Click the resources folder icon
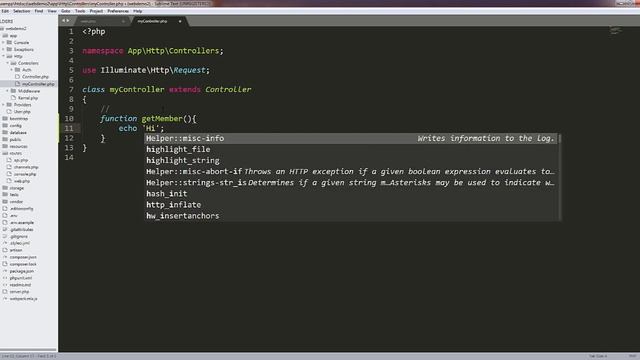The image size is (640, 360). click(5, 146)
